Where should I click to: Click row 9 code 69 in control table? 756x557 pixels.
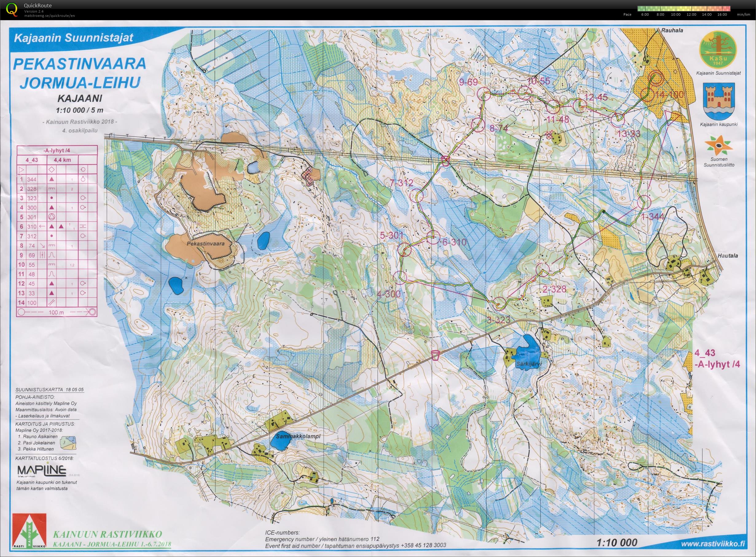(x=32, y=255)
